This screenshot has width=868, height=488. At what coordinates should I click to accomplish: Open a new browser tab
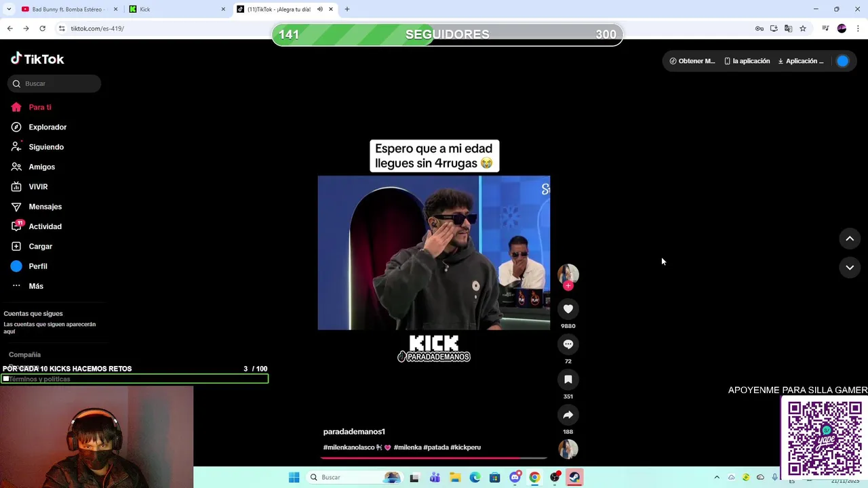coord(347,9)
